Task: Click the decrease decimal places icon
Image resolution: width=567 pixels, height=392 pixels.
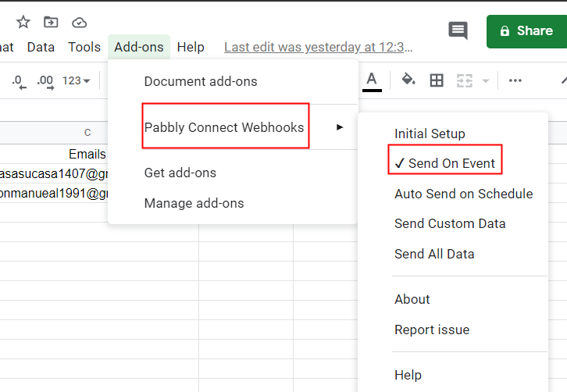Action: 18,80
